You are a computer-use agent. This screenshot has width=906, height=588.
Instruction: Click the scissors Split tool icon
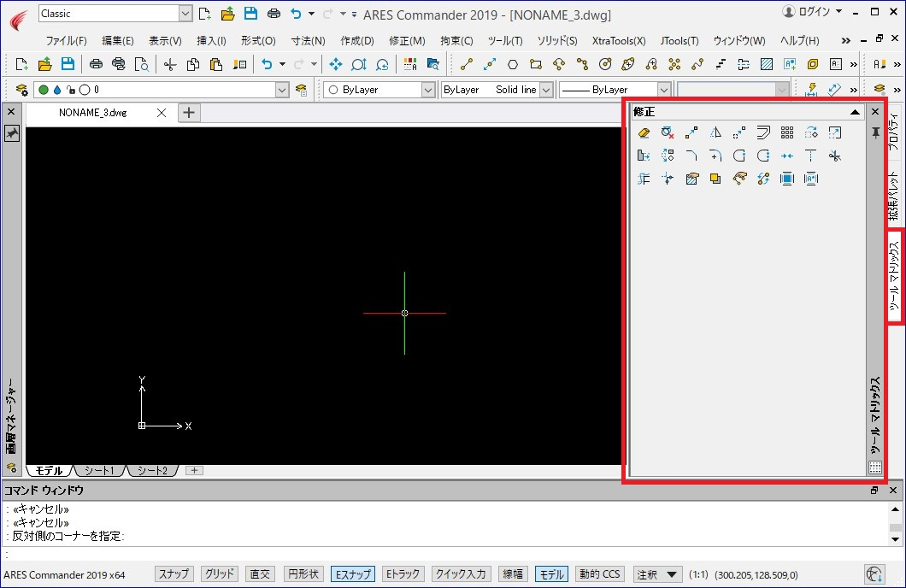(834, 156)
